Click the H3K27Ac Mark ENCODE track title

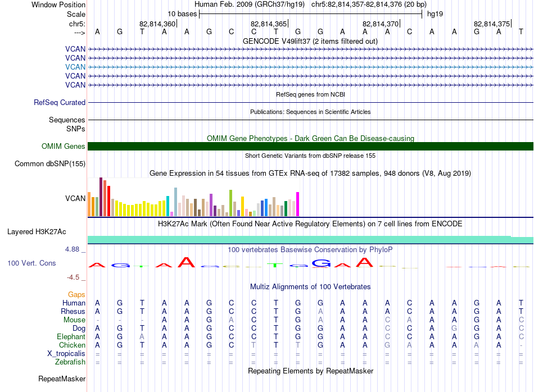310,224
